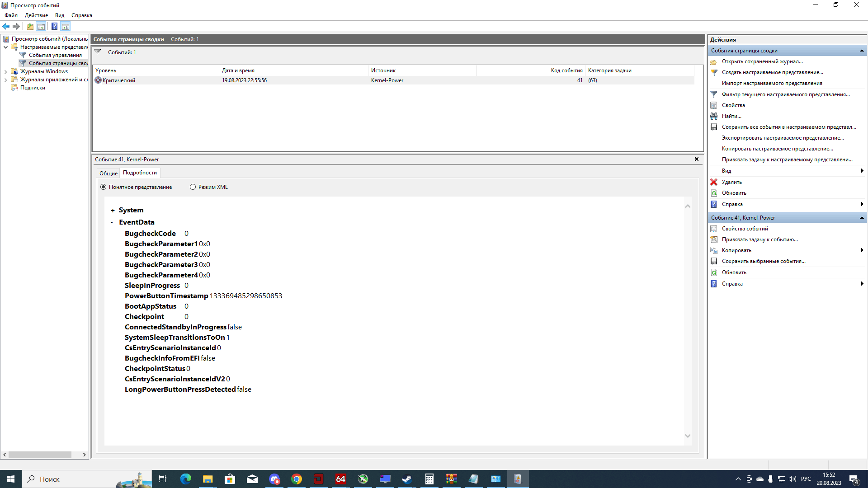The height and width of the screenshot is (488, 868).
Task: Switch to the Подробности tab
Action: (x=140, y=173)
